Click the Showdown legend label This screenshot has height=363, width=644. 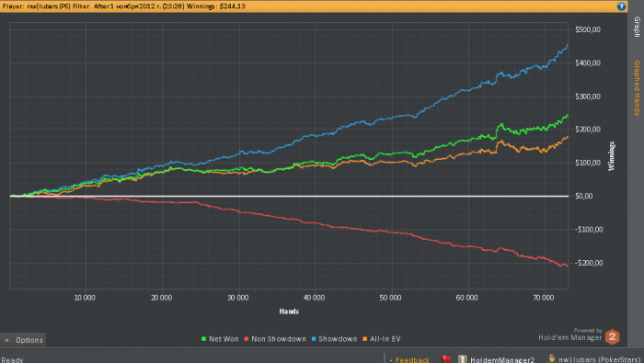click(x=338, y=339)
